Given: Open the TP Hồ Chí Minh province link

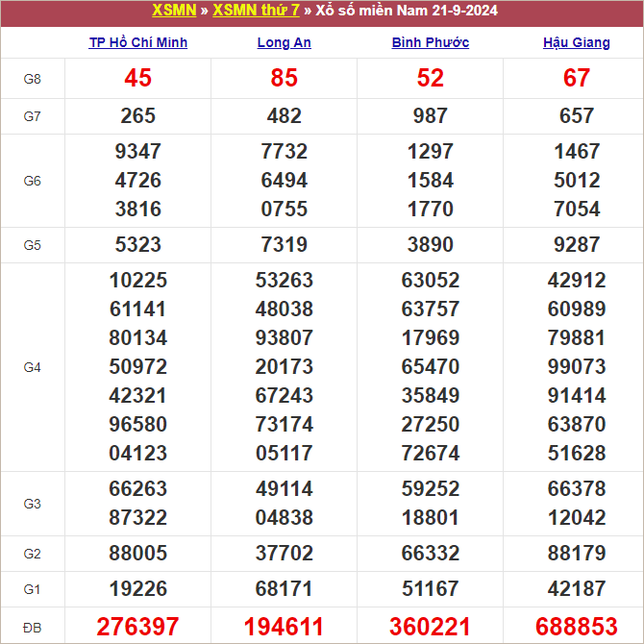Looking at the screenshot, I should [138, 42].
